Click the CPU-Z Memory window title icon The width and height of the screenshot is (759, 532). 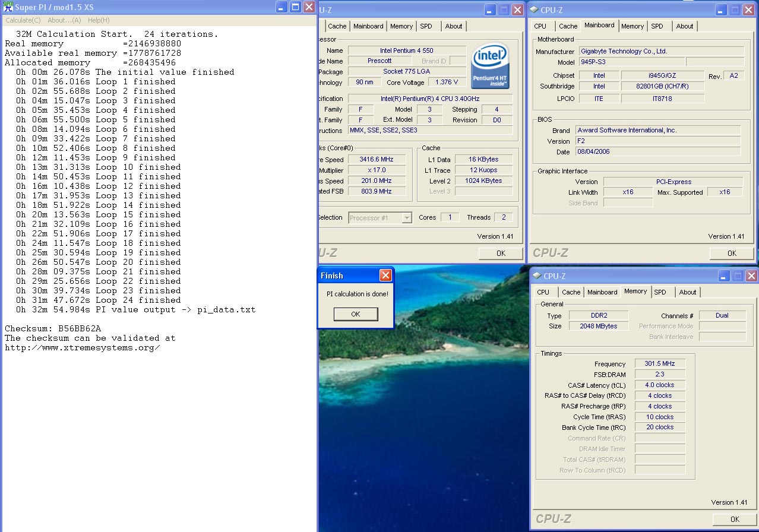point(537,275)
